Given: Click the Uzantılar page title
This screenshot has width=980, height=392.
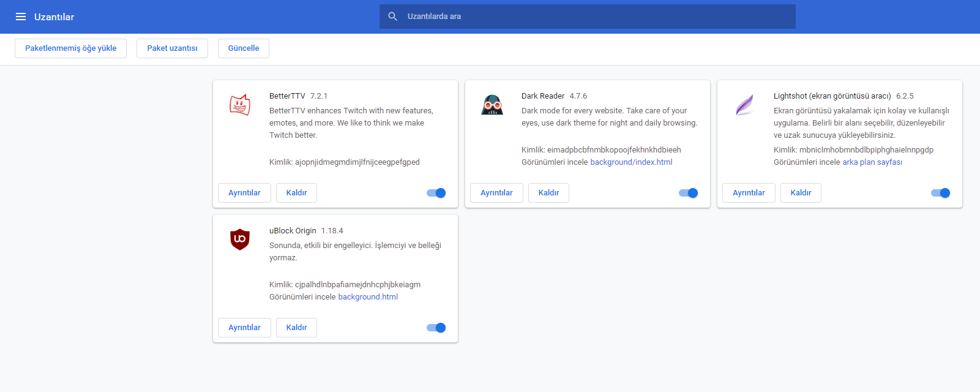Looking at the screenshot, I should pyautogui.click(x=54, y=17).
